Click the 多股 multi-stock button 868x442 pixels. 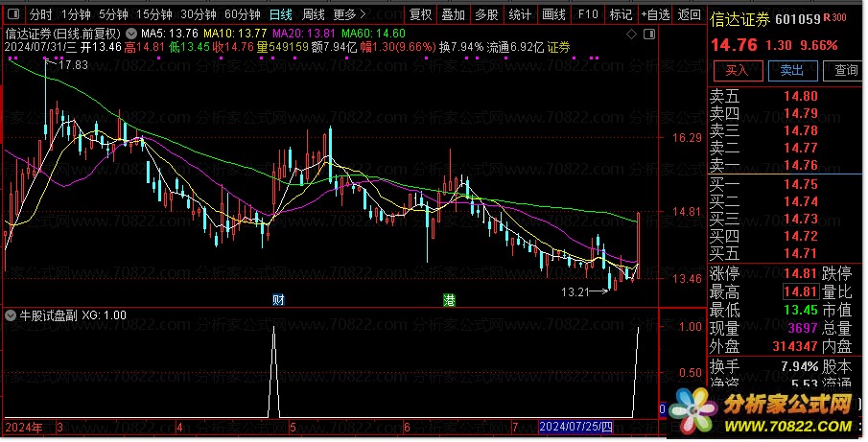[486, 14]
